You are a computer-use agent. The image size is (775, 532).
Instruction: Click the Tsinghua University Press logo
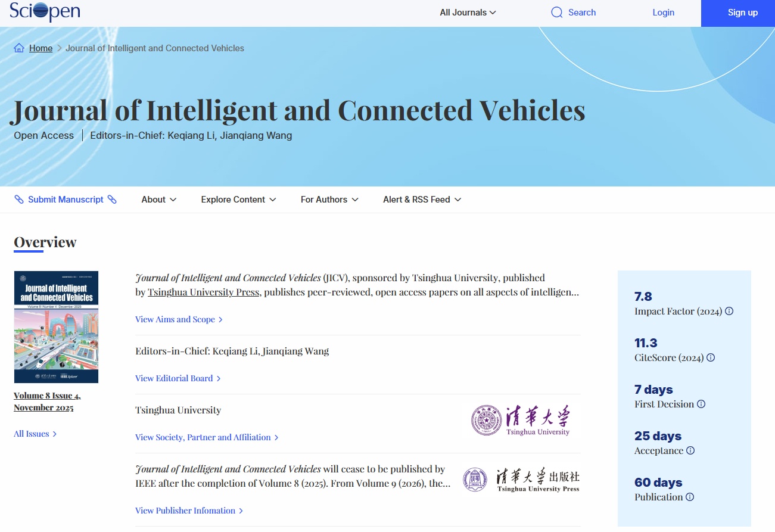pos(521,480)
